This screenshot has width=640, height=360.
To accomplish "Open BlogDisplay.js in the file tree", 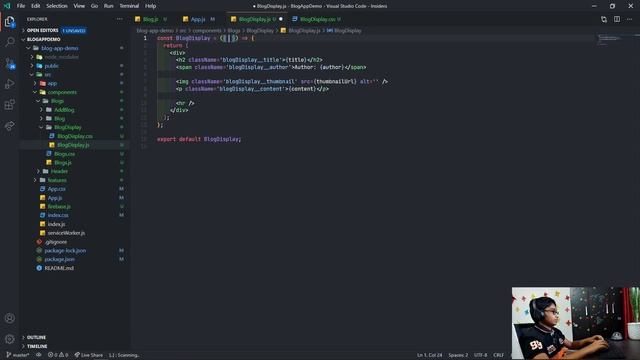I will [x=73, y=145].
